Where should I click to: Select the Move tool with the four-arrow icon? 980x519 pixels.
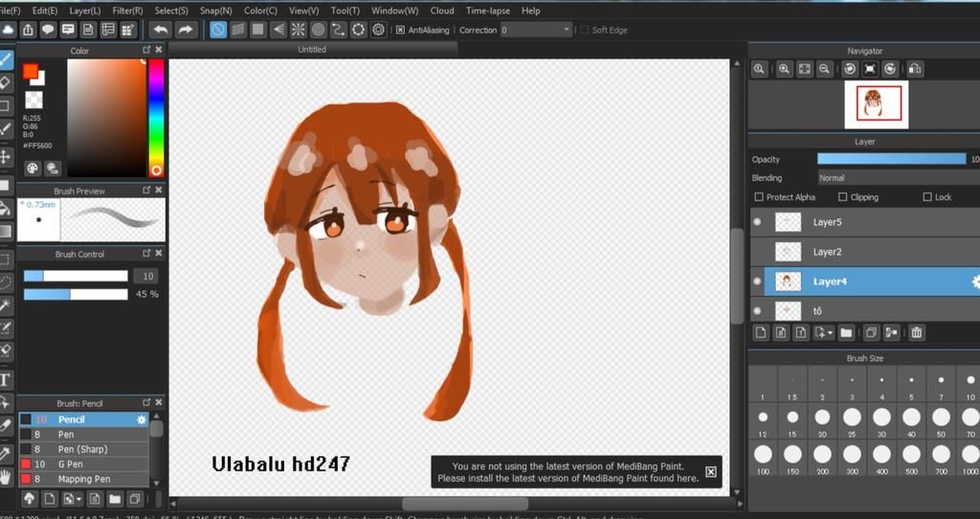[6, 156]
